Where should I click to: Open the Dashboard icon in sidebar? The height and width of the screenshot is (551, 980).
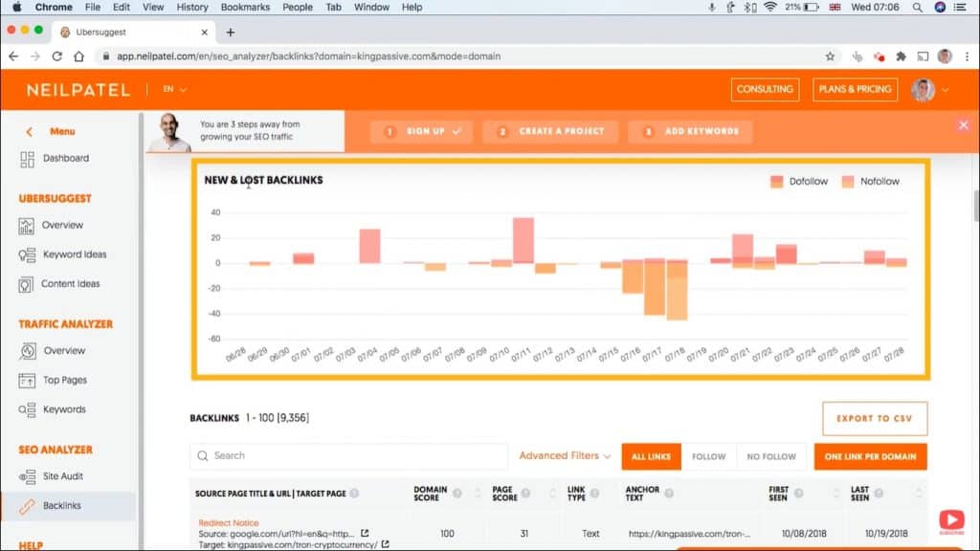[27, 160]
